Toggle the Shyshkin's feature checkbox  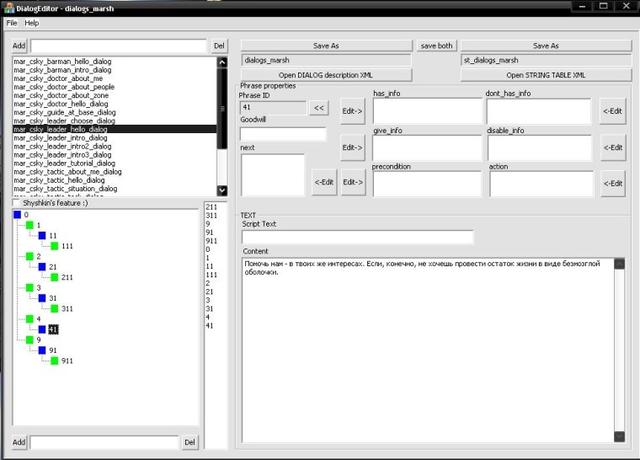tap(15, 202)
